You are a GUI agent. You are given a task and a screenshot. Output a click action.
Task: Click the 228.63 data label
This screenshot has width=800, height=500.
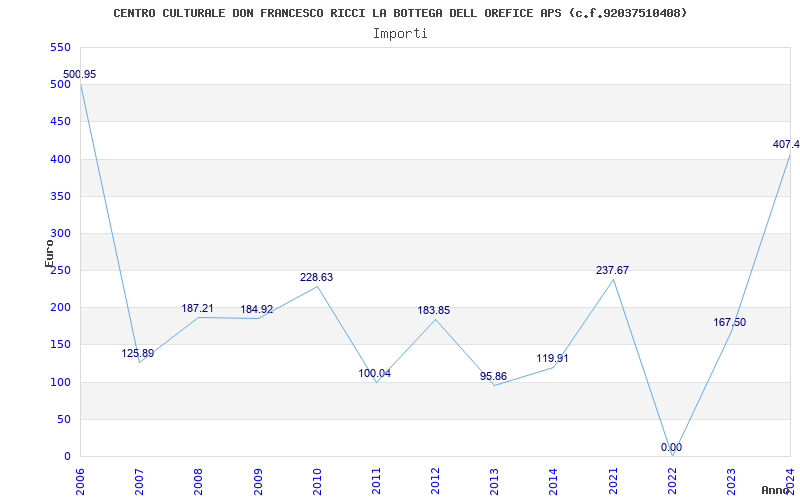pyautogui.click(x=316, y=278)
